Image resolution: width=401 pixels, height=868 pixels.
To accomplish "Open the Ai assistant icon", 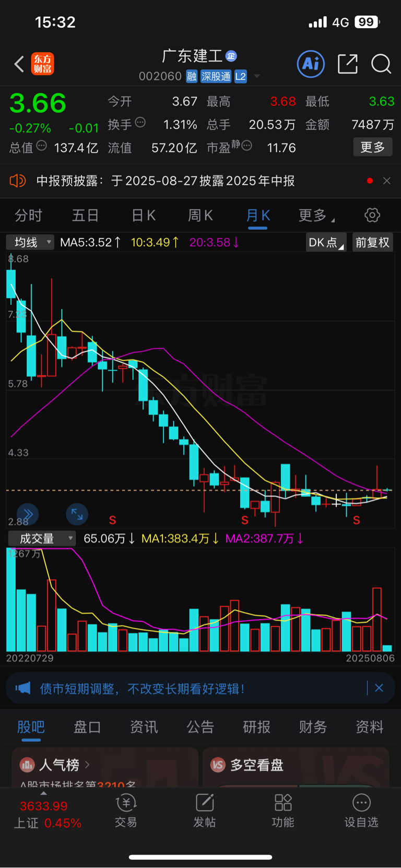I will click(x=311, y=64).
